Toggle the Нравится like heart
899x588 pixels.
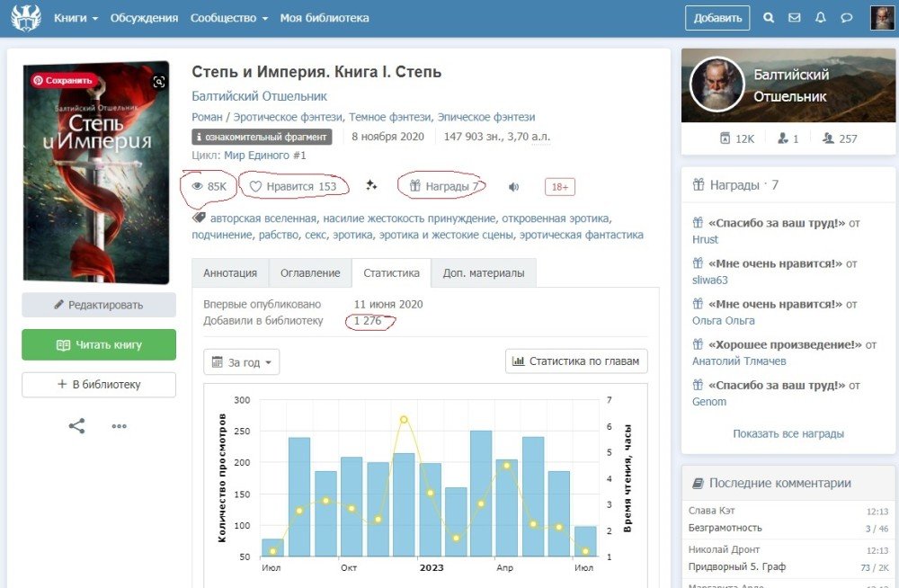(294, 187)
